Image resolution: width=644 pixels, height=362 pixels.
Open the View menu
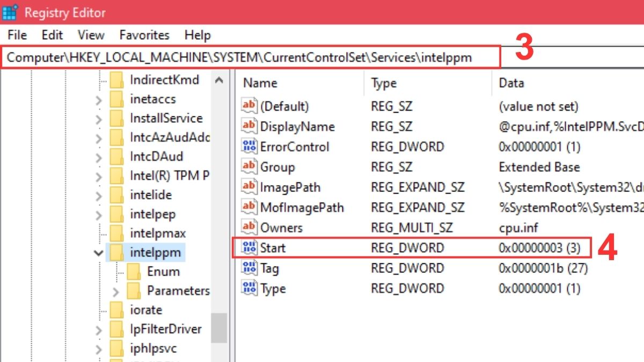(x=91, y=35)
